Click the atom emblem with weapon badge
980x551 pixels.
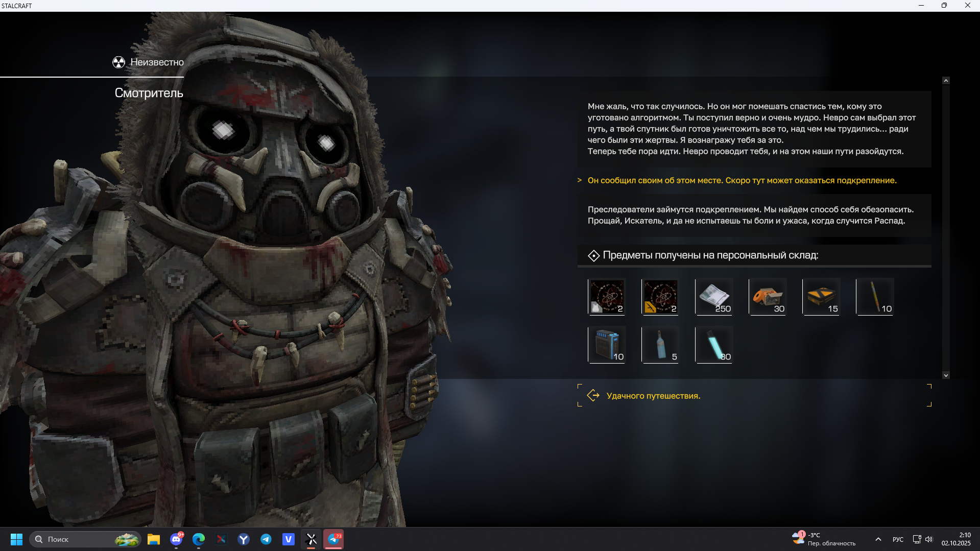[x=660, y=297]
